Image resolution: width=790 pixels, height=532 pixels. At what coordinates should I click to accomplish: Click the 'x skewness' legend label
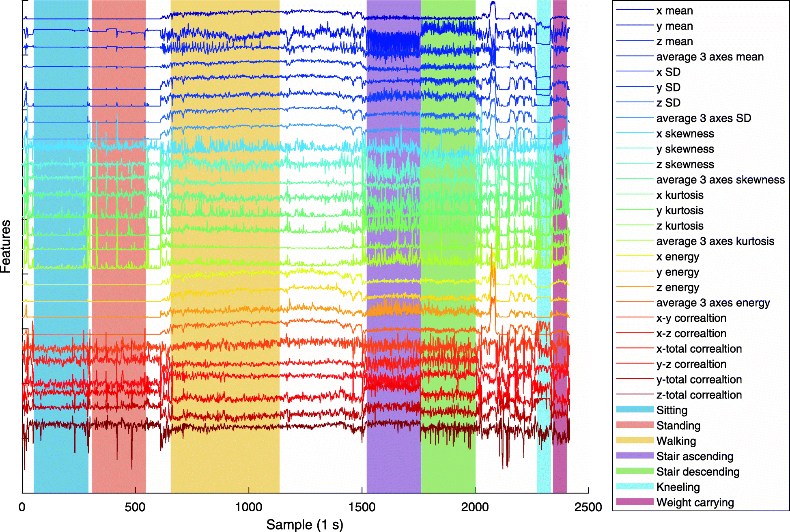pos(685,134)
